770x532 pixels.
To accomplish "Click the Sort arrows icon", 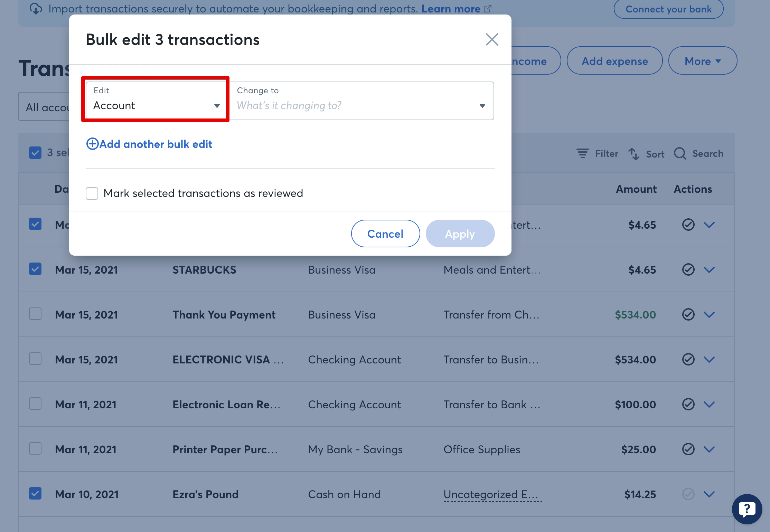I will click(x=633, y=154).
